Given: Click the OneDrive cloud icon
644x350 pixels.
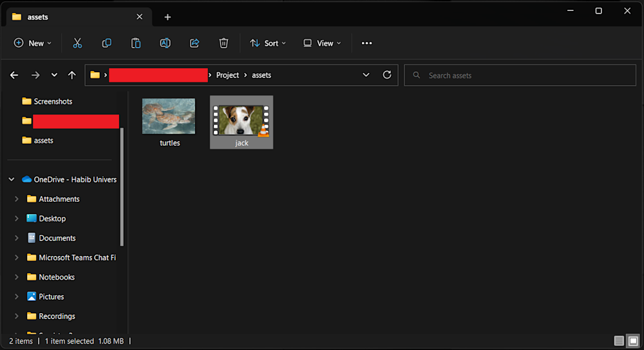Looking at the screenshot, I should (x=26, y=179).
